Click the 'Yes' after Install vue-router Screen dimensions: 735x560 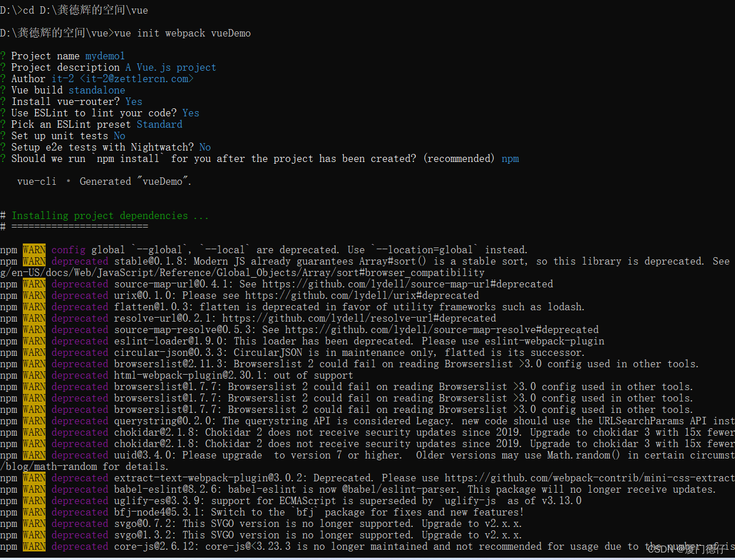coord(134,102)
